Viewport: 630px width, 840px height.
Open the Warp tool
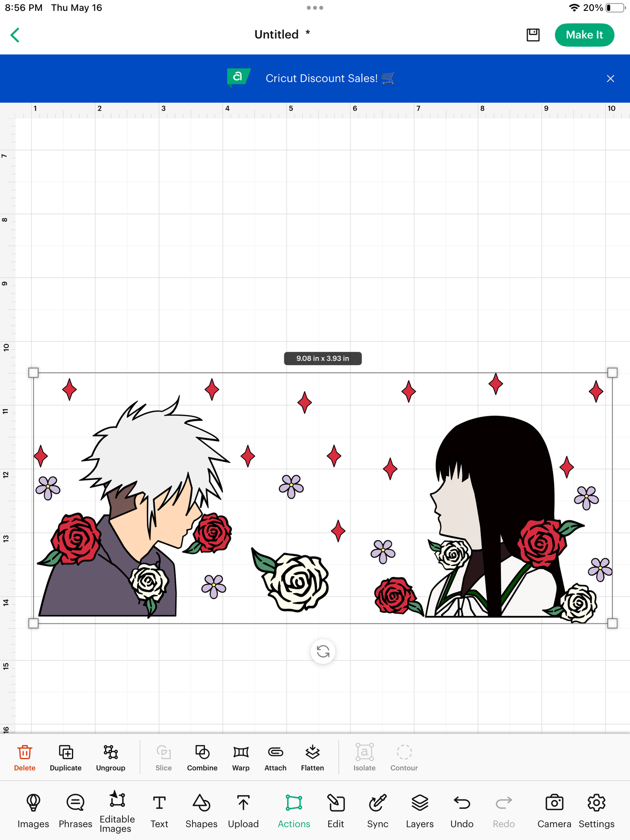241,758
